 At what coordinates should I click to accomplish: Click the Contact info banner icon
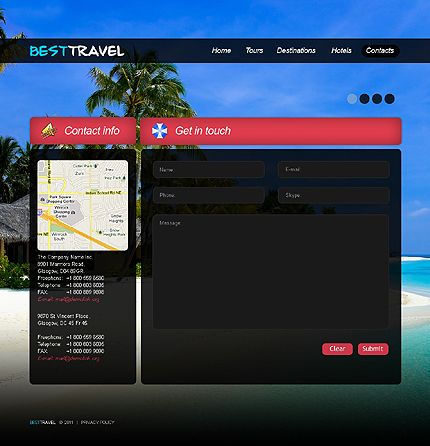(x=49, y=131)
